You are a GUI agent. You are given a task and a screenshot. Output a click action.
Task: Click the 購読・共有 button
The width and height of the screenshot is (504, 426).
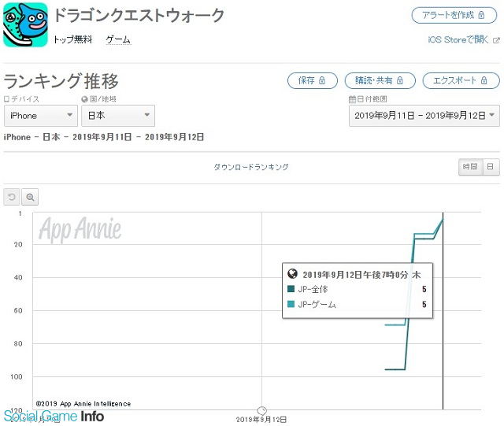380,80
